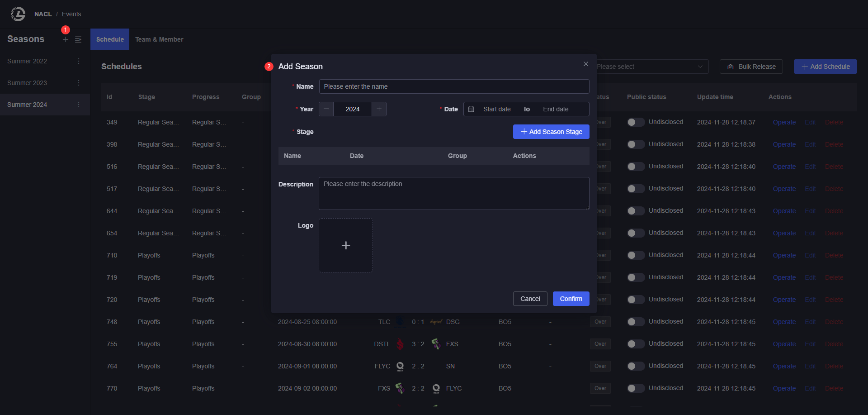The image size is (868, 415).
Task: Toggle public status for schedule 349
Action: click(635, 122)
